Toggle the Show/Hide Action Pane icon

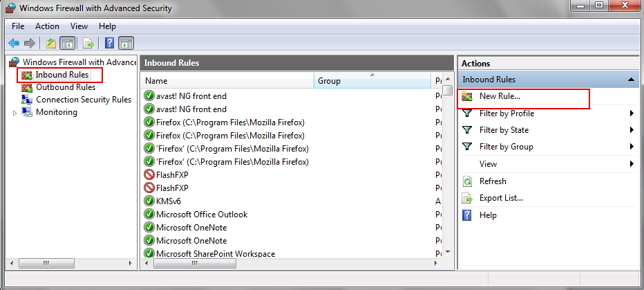pyautogui.click(x=126, y=43)
